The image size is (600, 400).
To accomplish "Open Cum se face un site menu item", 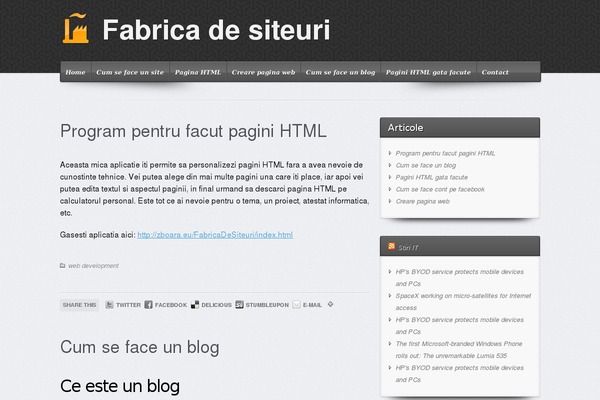I will pyautogui.click(x=130, y=72).
